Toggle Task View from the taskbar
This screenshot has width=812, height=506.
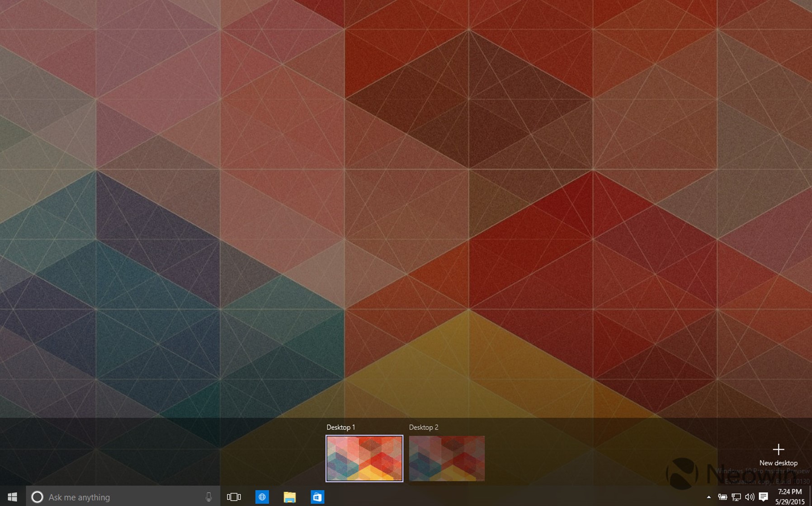(234, 497)
